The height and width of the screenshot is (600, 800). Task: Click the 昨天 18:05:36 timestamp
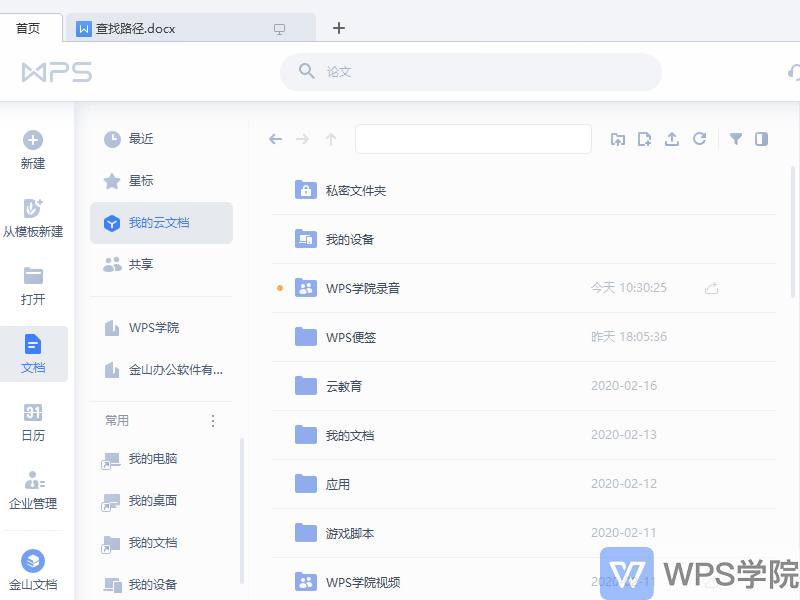click(x=629, y=337)
